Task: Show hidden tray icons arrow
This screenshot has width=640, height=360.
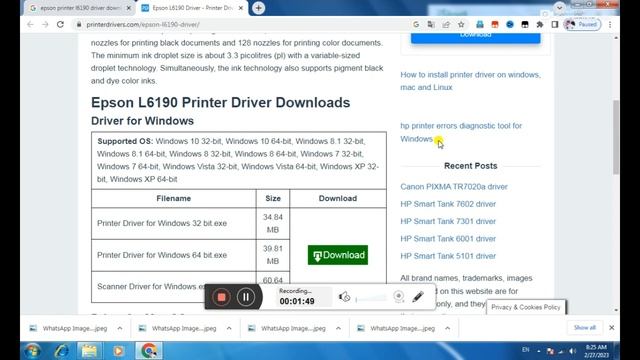Action: tap(539, 351)
